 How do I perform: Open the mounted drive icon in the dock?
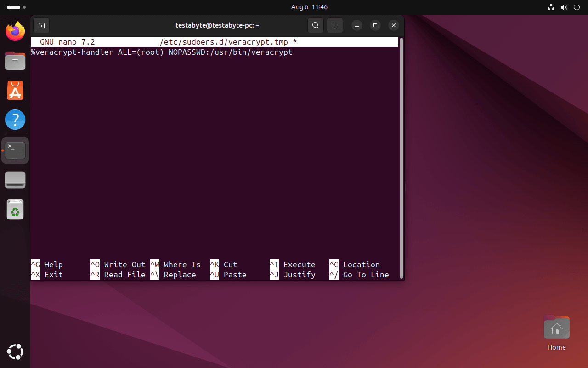tap(15, 180)
